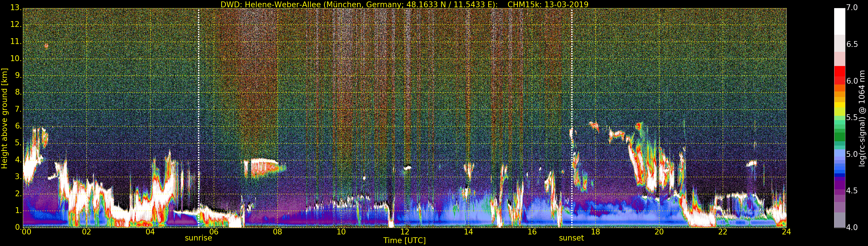Click the y-axis tick label '5.'
Viewport: 868px width, 246px height.
pyautogui.click(x=19, y=143)
